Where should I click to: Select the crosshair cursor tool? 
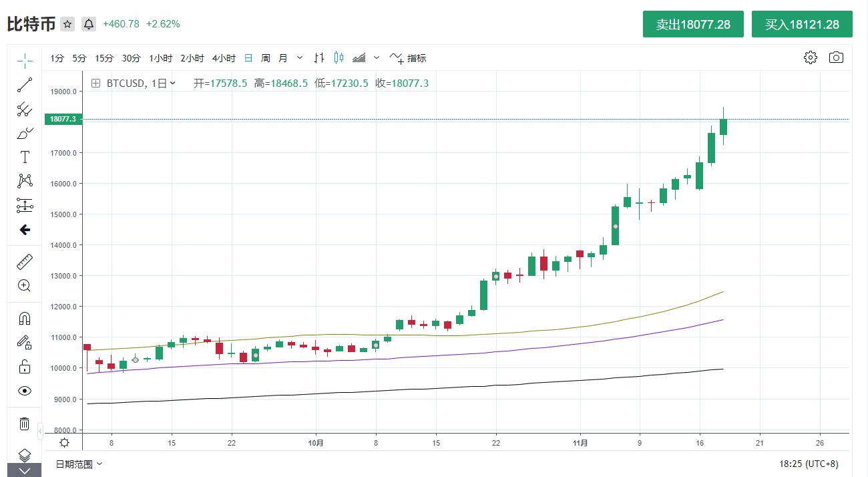tap(25, 61)
